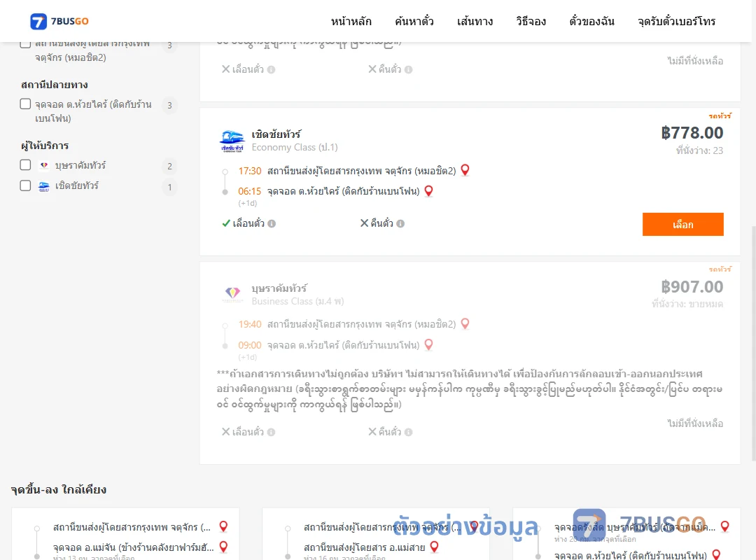Click Economy Class (ป.1) label
This screenshot has height=560, width=756.
pos(295,147)
